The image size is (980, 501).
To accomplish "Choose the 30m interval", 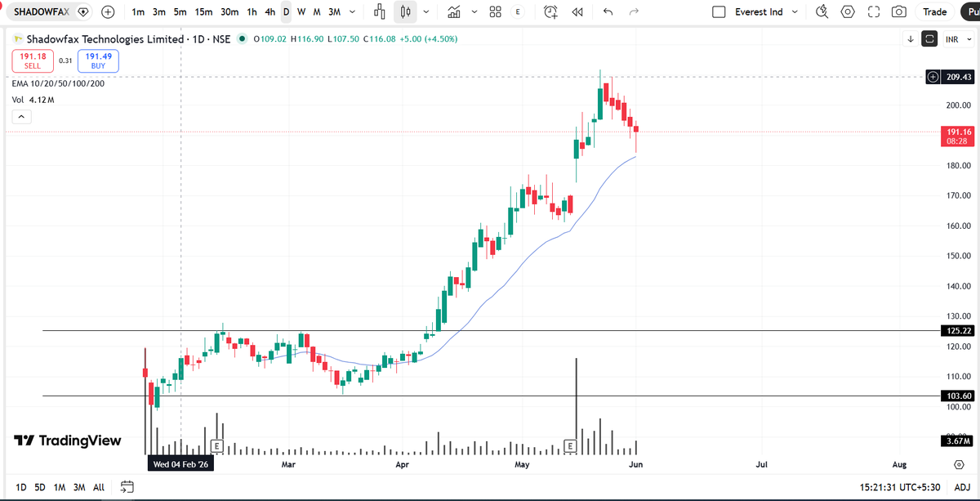I will click(229, 11).
